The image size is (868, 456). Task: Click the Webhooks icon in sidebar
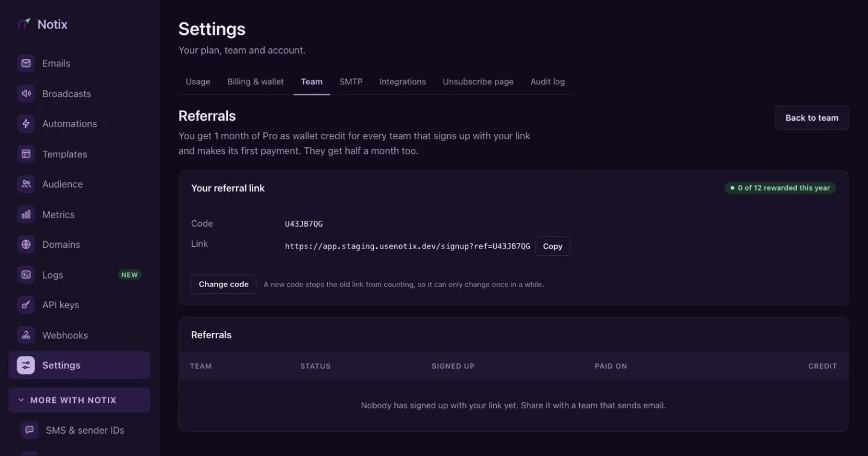coord(26,335)
